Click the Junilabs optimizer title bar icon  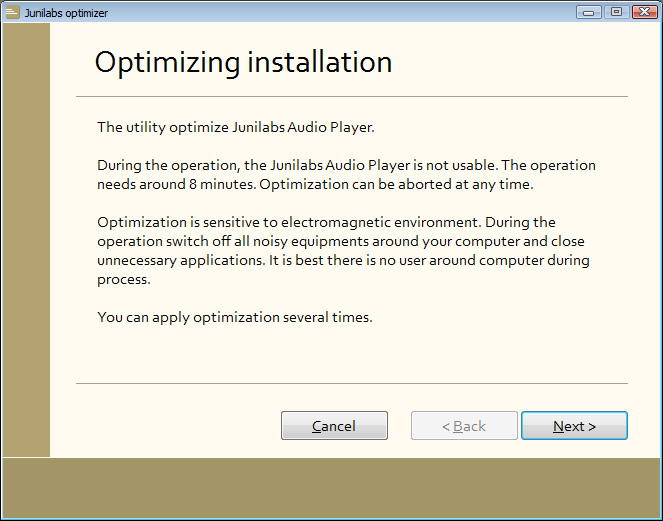pyautogui.click(x=12, y=12)
